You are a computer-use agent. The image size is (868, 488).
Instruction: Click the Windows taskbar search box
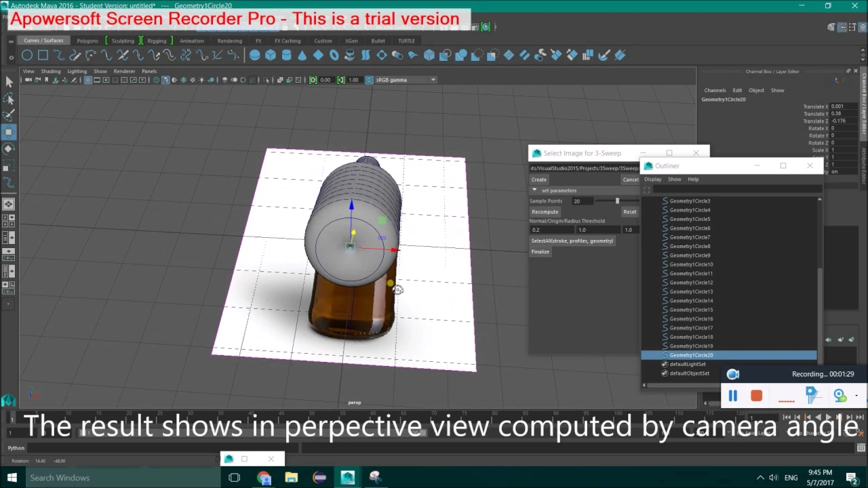click(x=123, y=478)
